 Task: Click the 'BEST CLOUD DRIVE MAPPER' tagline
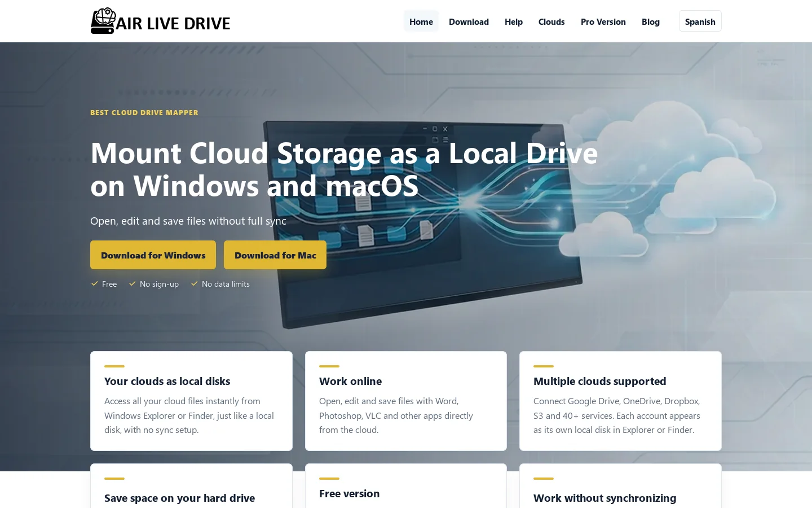point(144,112)
